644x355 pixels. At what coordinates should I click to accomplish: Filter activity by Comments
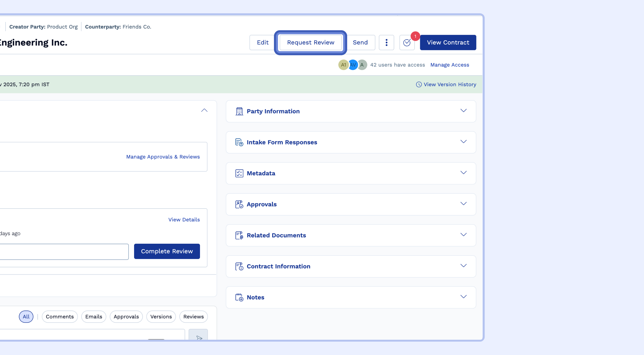pyautogui.click(x=60, y=317)
